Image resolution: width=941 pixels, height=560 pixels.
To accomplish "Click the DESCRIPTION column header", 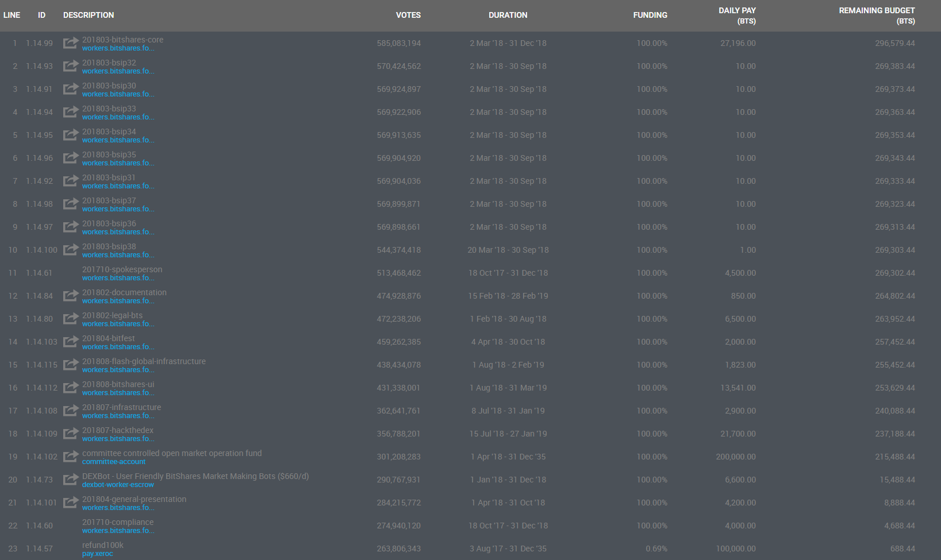I will [x=89, y=15].
